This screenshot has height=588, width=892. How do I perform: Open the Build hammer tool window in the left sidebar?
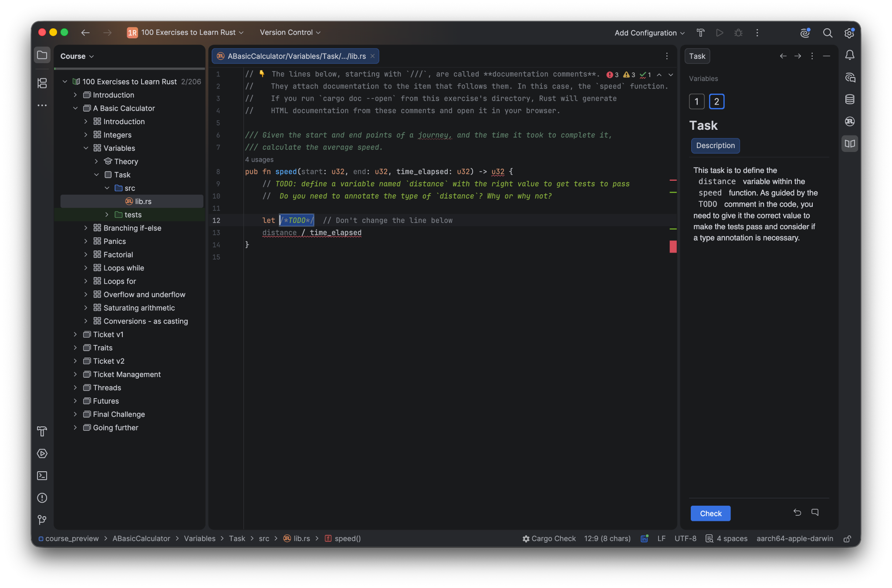(42, 432)
